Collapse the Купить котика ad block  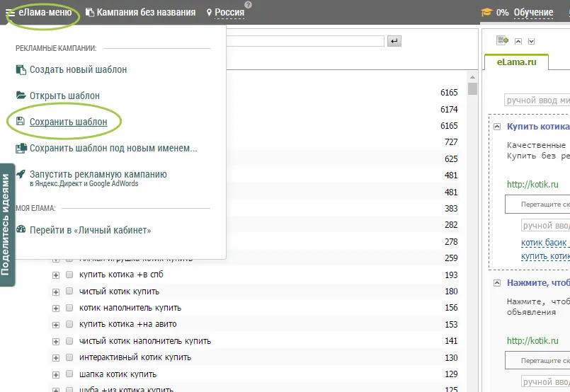497,127
